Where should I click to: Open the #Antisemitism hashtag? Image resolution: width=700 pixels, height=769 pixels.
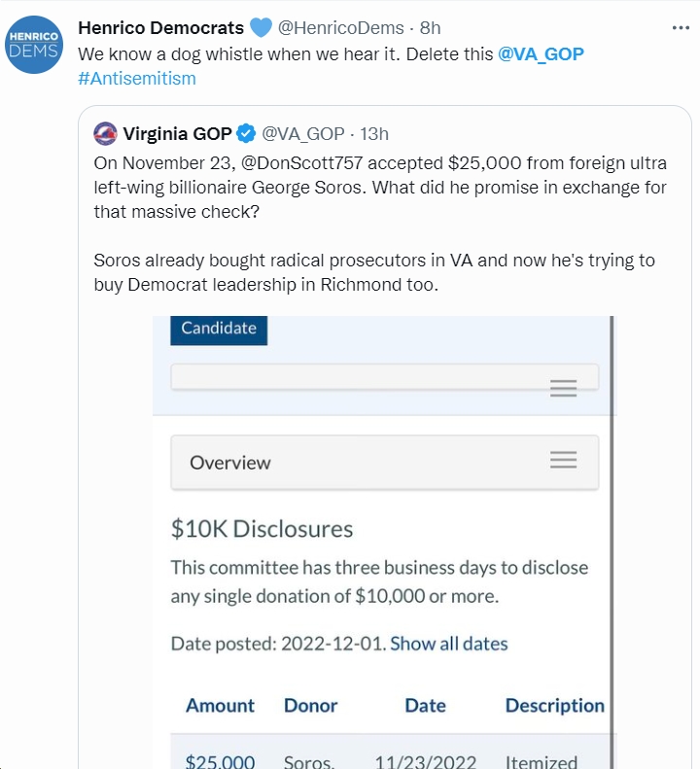(137, 79)
